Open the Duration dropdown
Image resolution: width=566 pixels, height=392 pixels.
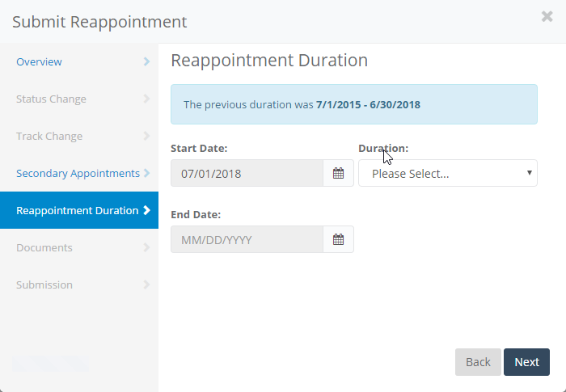pyautogui.click(x=447, y=173)
